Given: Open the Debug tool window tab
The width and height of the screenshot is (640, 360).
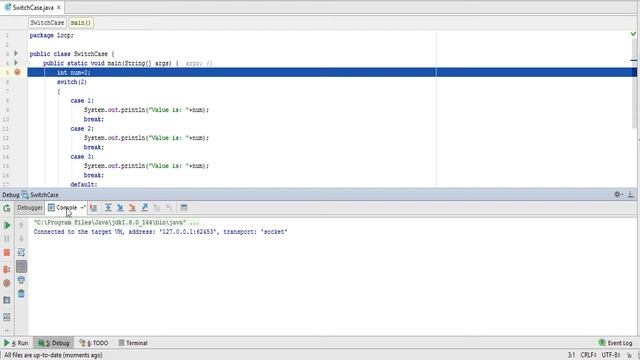Looking at the screenshot, I should pyautogui.click(x=54, y=343).
